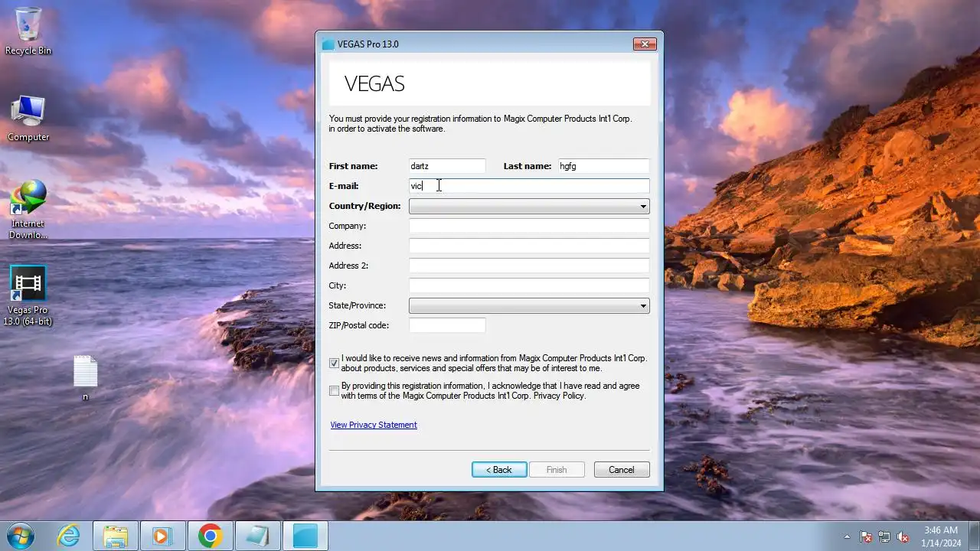Image resolution: width=980 pixels, height=551 pixels.
Task: Click the Address 2 input field
Action: [x=529, y=266]
